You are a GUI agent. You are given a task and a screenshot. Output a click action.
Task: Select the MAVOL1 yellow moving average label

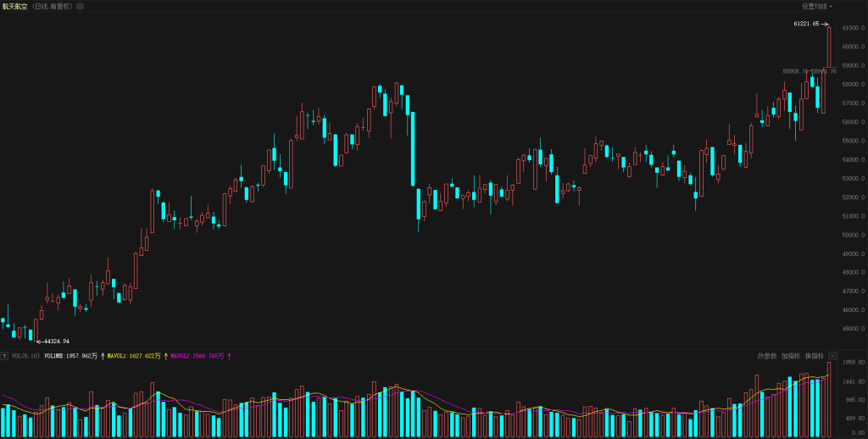pyautogui.click(x=135, y=356)
